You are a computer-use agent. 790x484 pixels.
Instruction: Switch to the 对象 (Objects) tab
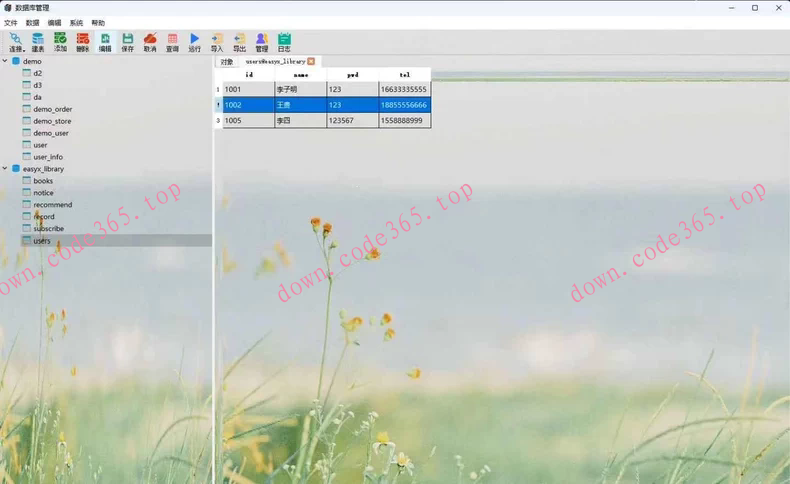tap(227, 61)
